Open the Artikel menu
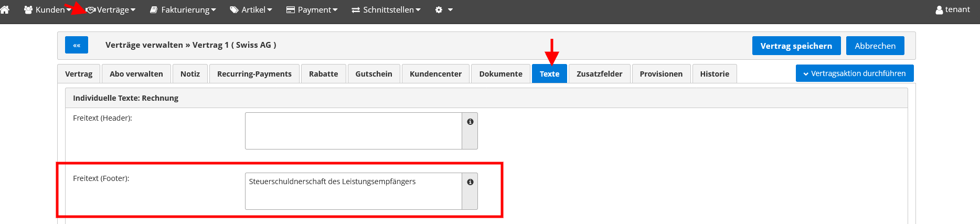 pos(251,9)
